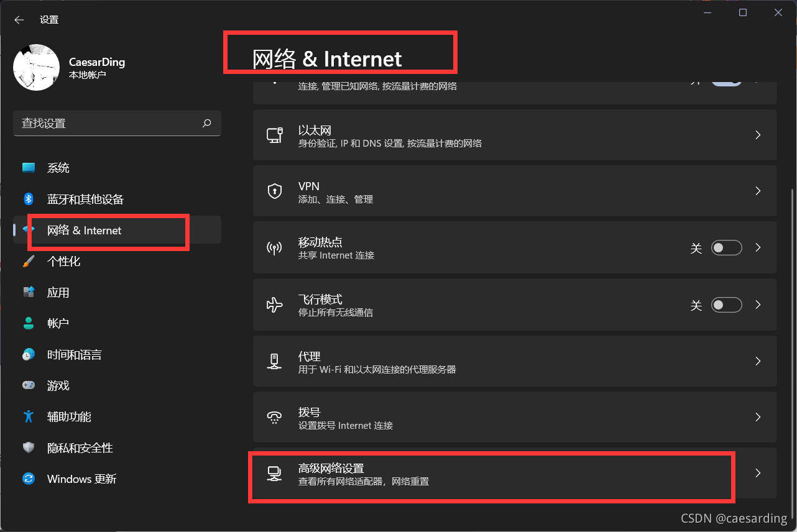This screenshot has height=532, width=797.
Task: Expand 代理 via its chevron
Action: click(758, 361)
